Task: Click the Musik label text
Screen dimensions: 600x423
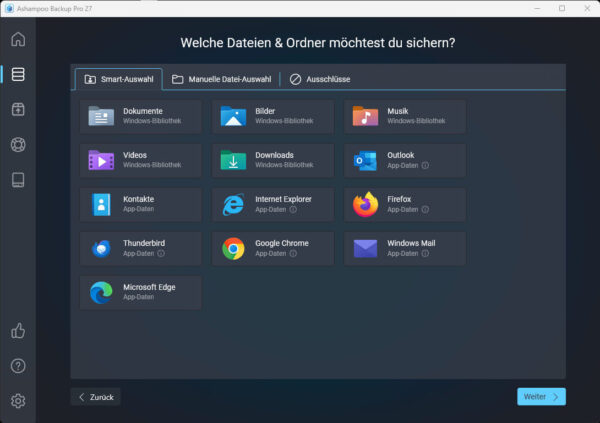Action: click(398, 111)
